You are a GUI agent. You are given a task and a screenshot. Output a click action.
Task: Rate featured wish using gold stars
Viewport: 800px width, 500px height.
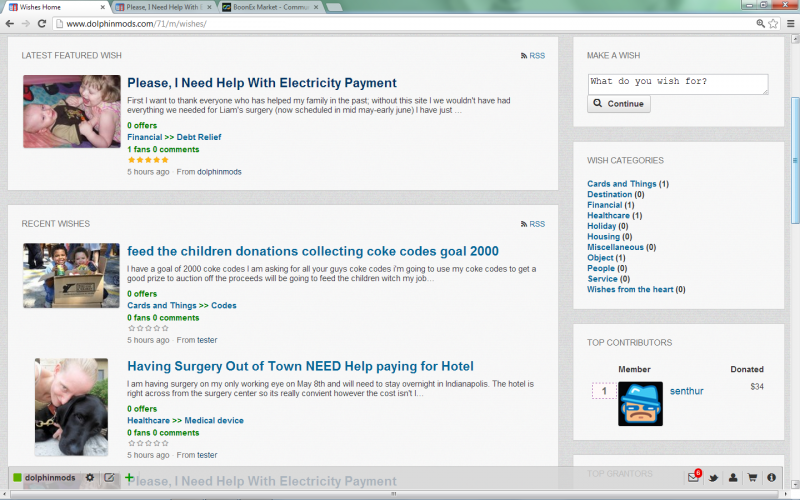[x=148, y=160]
